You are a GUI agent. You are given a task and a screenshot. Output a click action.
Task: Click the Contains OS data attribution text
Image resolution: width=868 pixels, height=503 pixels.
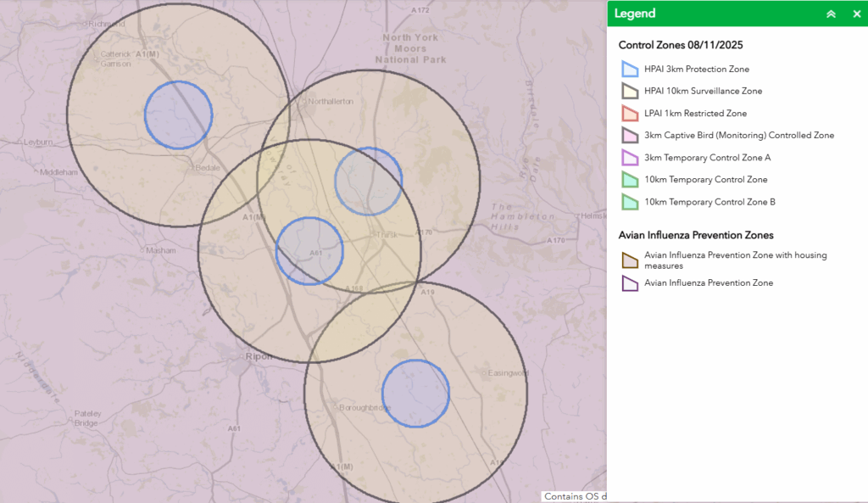(575, 496)
